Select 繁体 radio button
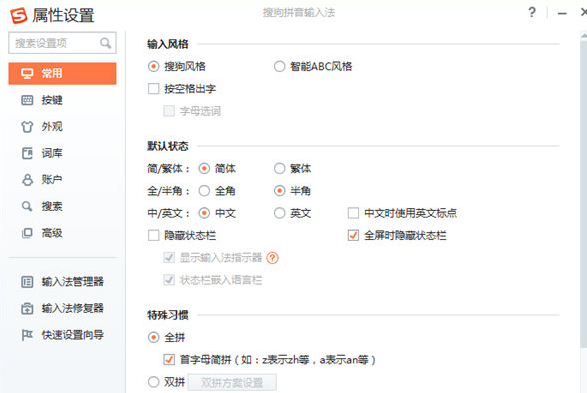The width and height of the screenshot is (587, 393). (279, 168)
